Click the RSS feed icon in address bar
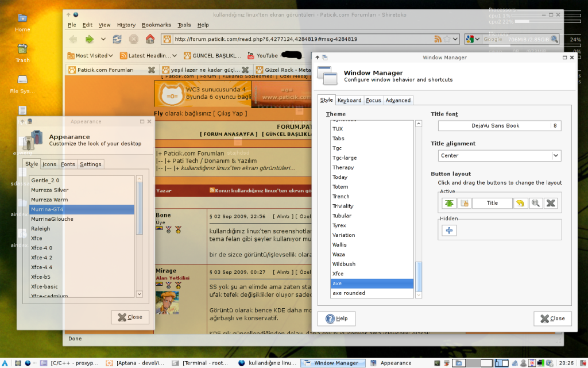 click(438, 39)
